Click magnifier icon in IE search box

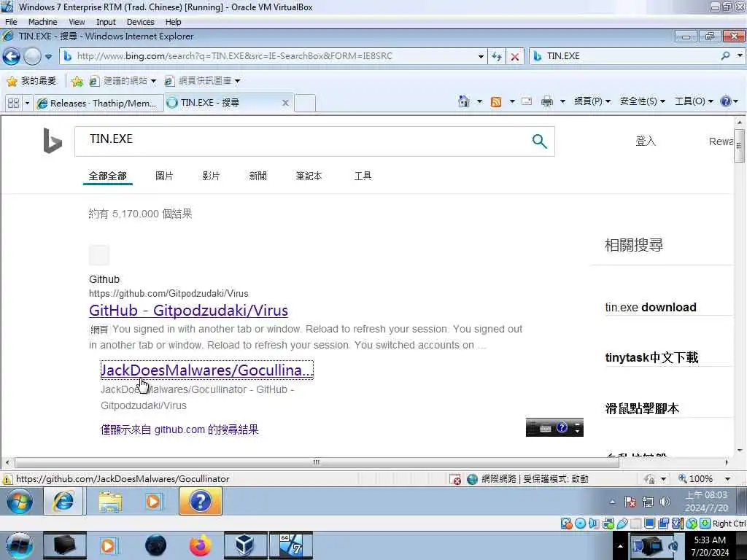(725, 56)
